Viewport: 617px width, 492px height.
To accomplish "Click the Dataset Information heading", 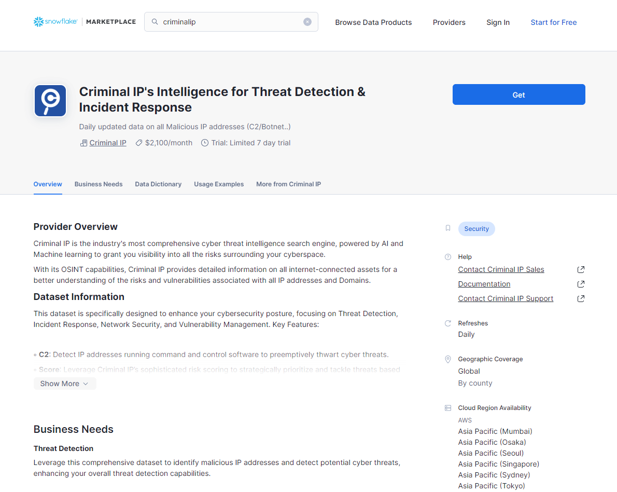I will (x=79, y=297).
